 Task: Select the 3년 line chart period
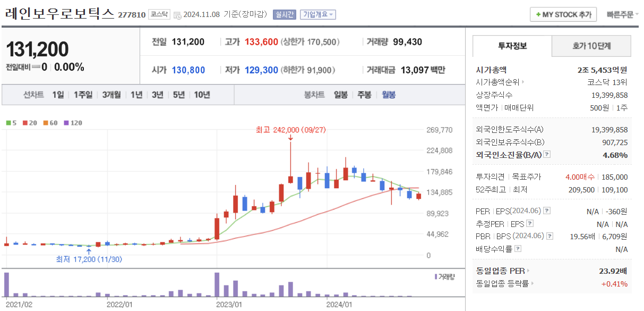point(158,95)
